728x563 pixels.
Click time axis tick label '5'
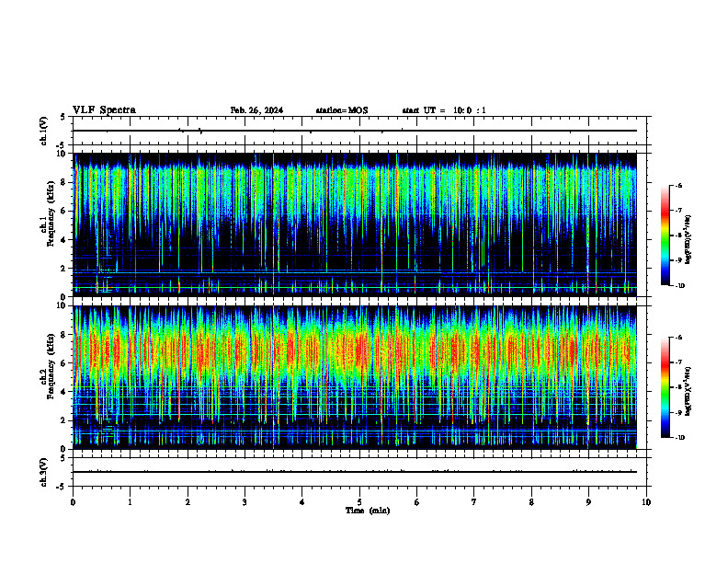[x=359, y=502]
